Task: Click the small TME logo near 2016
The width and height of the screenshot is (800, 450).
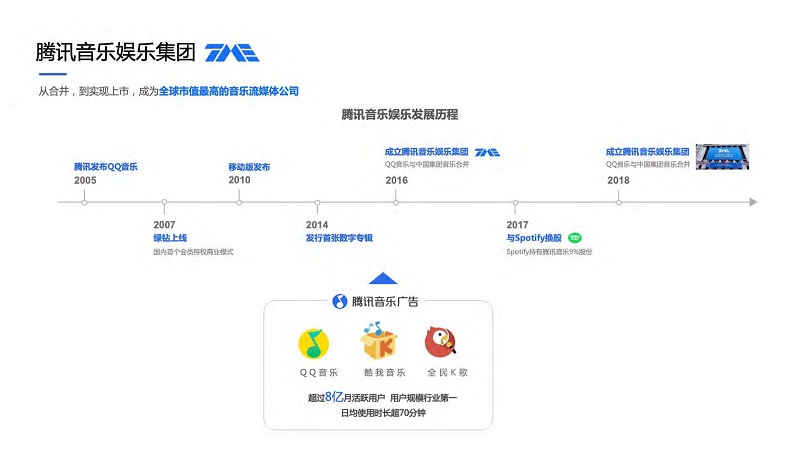Action: coord(487,152)
